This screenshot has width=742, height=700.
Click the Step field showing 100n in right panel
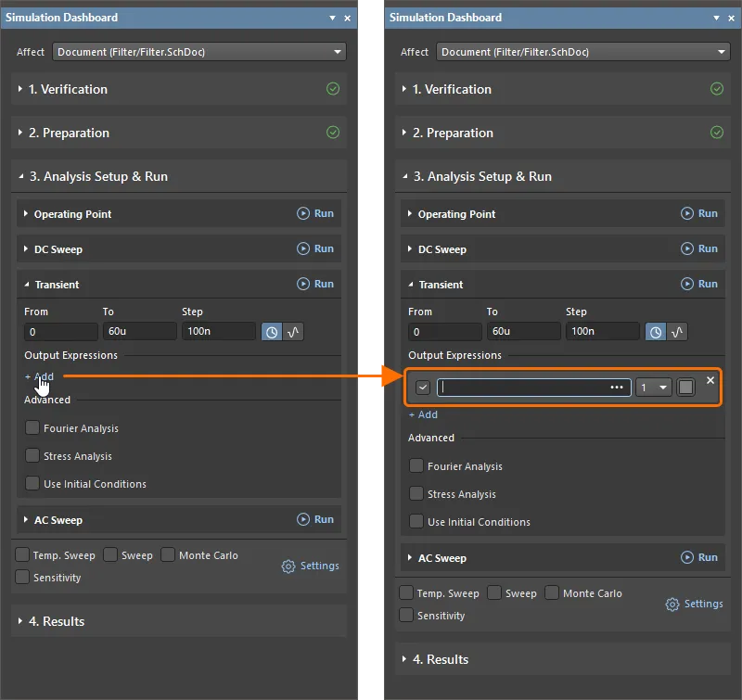point(602,332)
